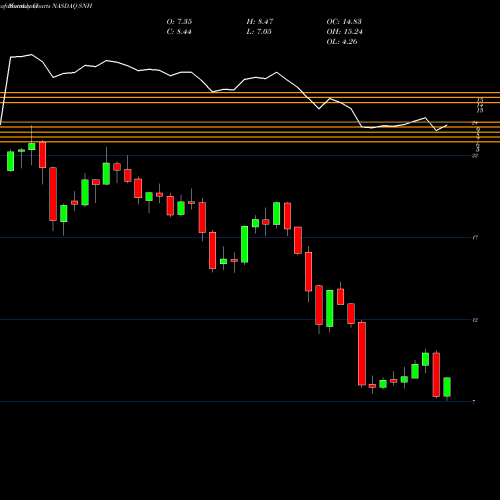Click the first green candlestick at far left

coord(11,161)
